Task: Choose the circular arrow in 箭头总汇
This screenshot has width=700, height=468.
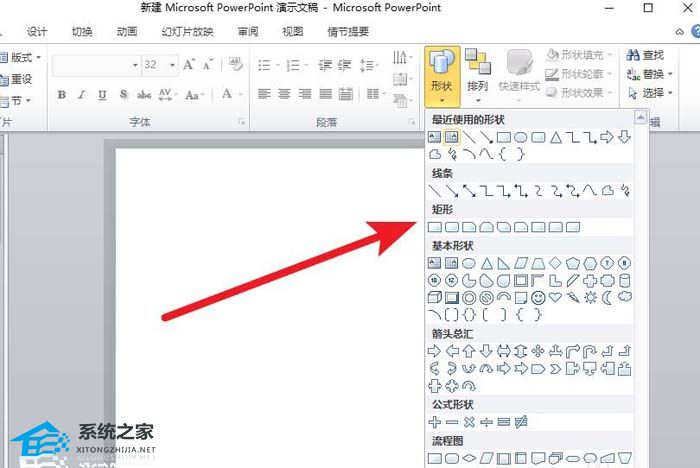Action: pos(469,386)
